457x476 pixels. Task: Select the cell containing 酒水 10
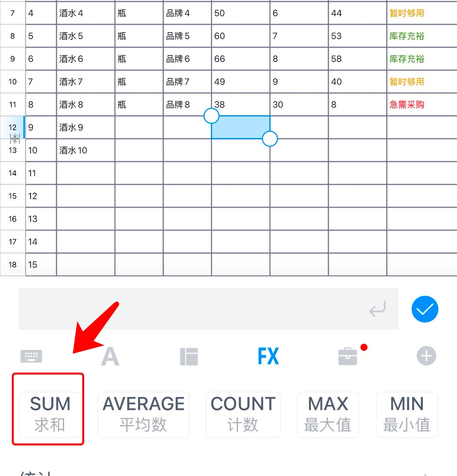[86, 150]
